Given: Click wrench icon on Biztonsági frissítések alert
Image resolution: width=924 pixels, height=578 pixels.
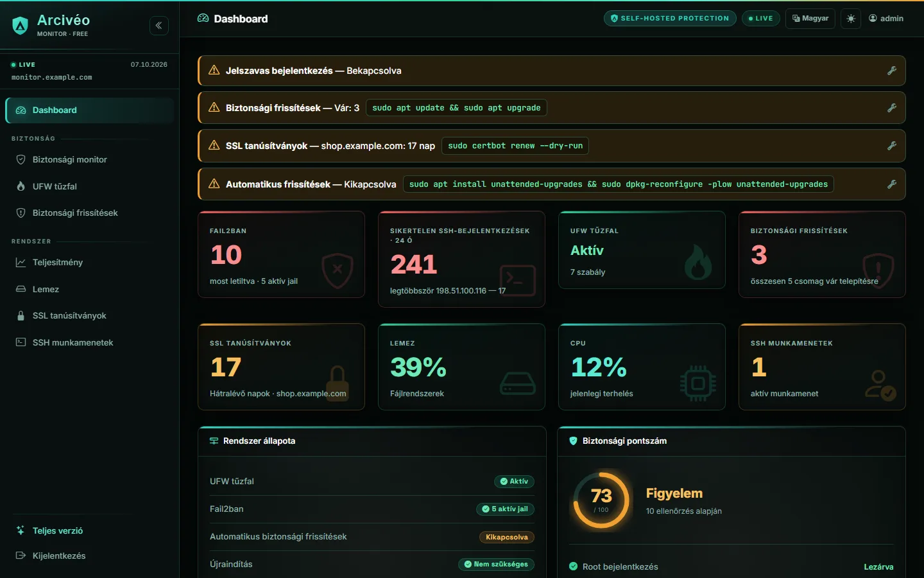Looking at the screenshot, I should (892, 108).
